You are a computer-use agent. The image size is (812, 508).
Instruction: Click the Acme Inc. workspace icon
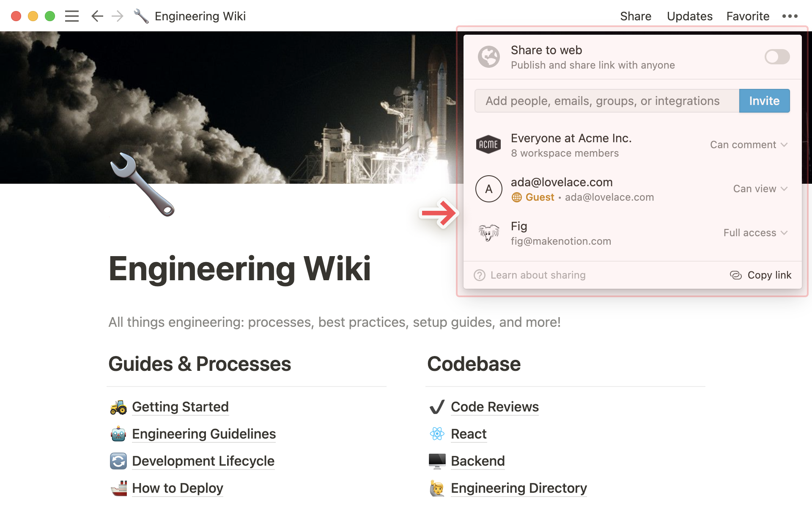(488, 144)
